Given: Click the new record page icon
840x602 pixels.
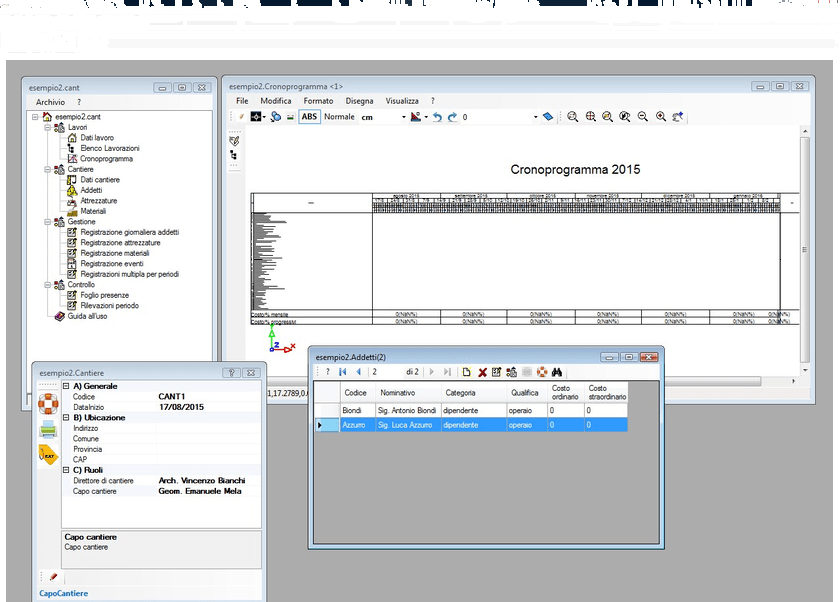Looking at the screenshot, I should pyautogui.click(x=466, y=372).
